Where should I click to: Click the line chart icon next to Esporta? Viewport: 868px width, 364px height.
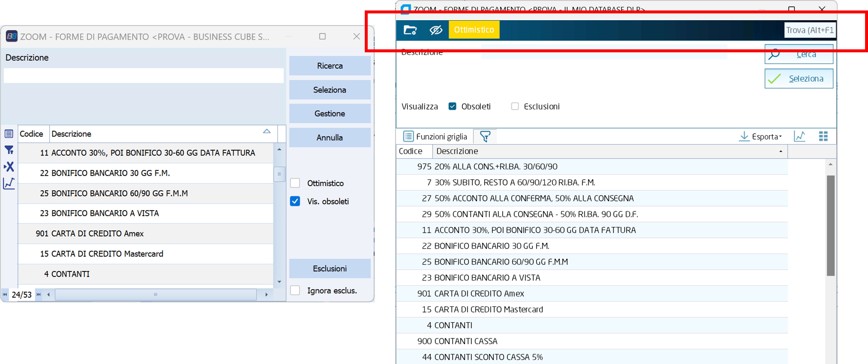(799, 136)
